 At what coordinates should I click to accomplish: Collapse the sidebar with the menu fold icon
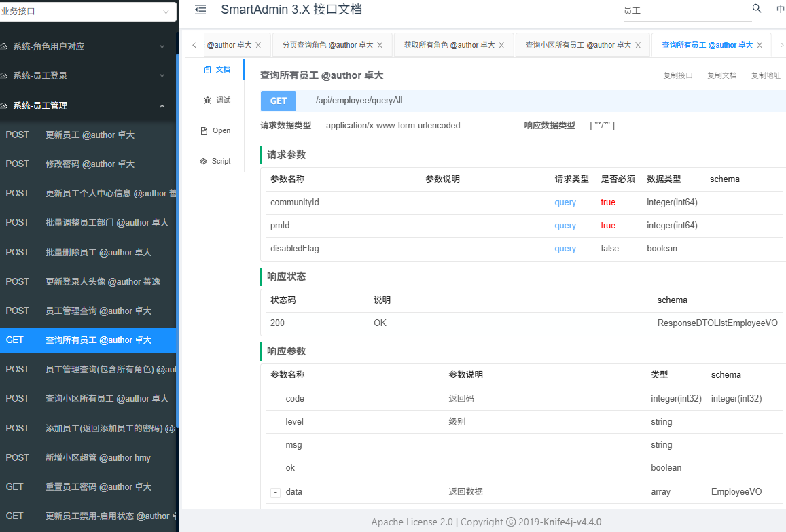pos(200,10)
